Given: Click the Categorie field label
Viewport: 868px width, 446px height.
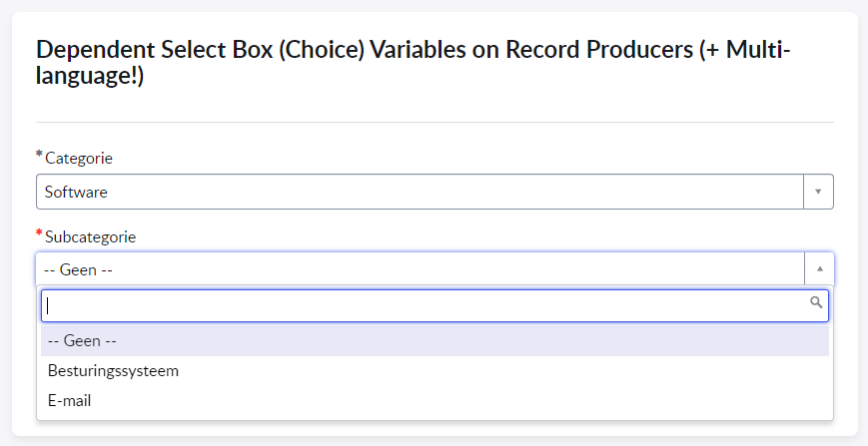Looking at the screenshot, I should (x=79, y=158).
